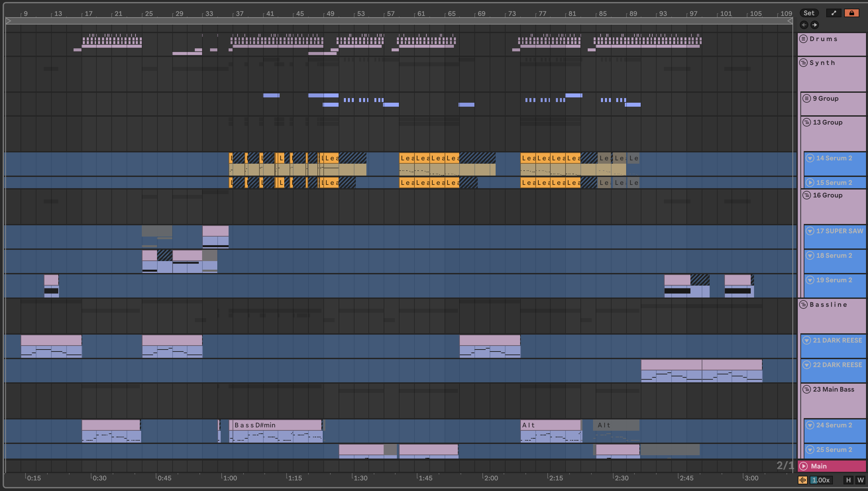Click the 0:30 mark on time ruler

tap(99, 478)
